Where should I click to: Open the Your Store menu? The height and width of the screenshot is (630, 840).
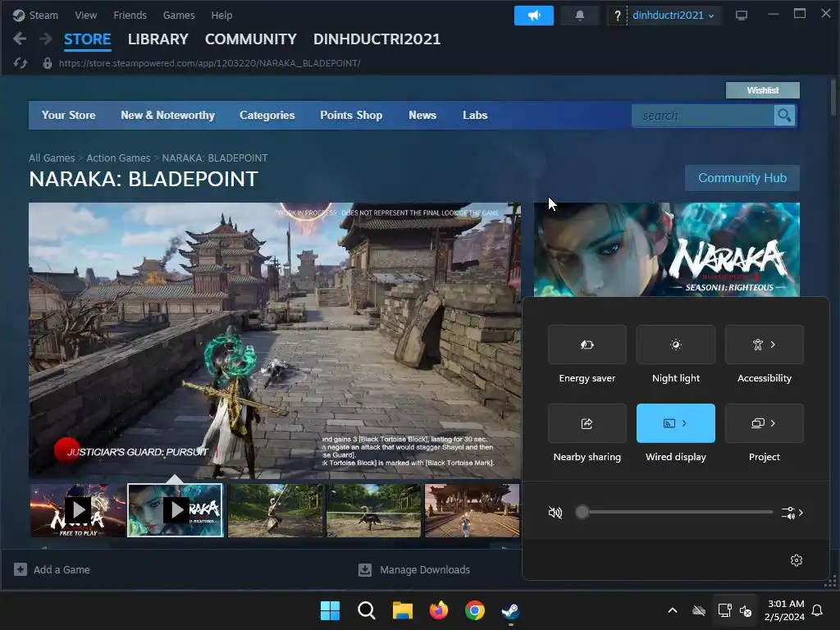pos(69,115)
